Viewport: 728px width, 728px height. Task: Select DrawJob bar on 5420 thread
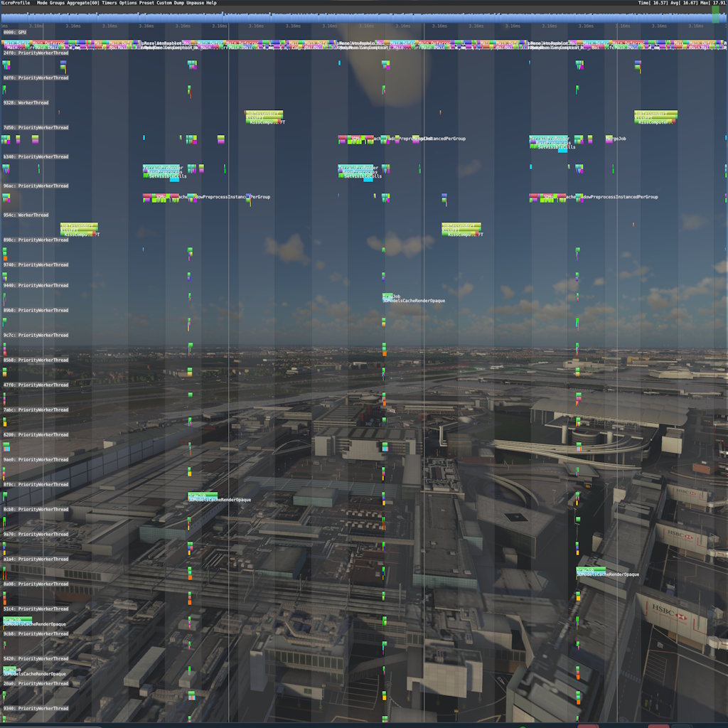10,669
